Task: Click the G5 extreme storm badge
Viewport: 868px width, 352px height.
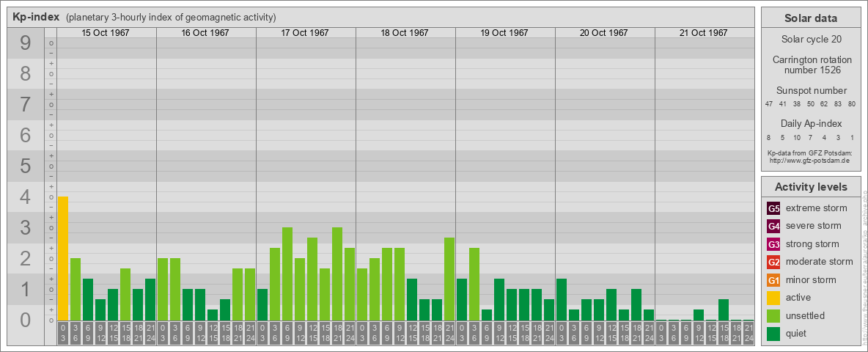Action: coord(773,209)
